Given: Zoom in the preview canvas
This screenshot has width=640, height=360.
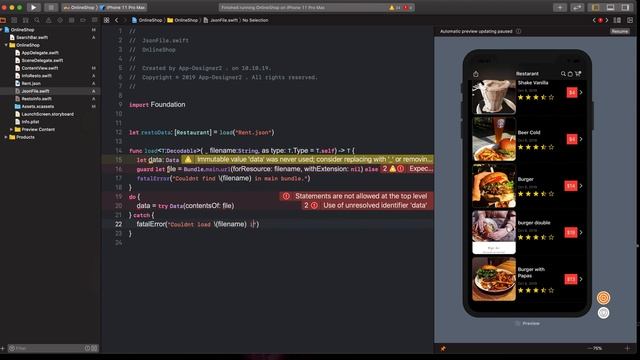Looking at the screenshot, I should (x=627, y=348).
